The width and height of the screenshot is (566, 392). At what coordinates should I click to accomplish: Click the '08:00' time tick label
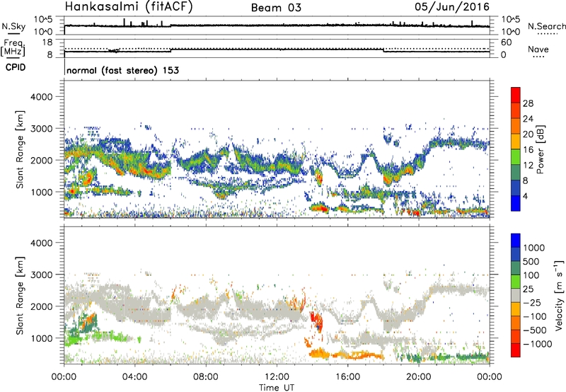point(206,377)
